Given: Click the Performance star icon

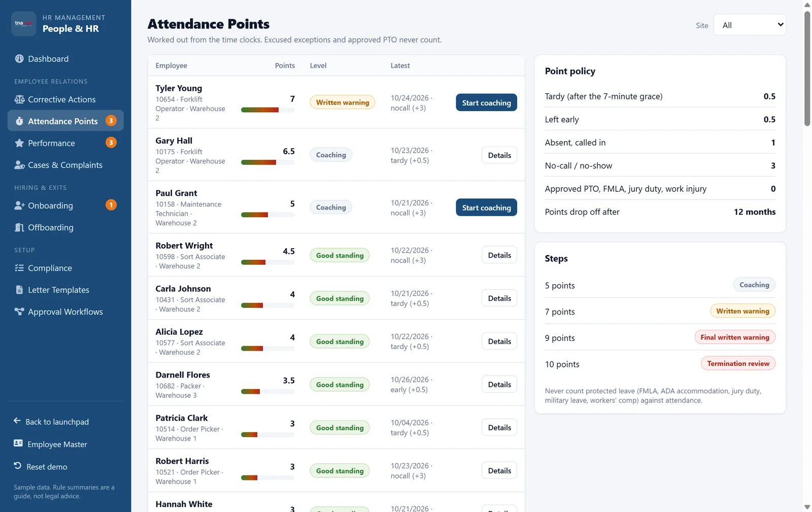Looking at the screenshot, I should pyautogui.click(x=19, y=143).
